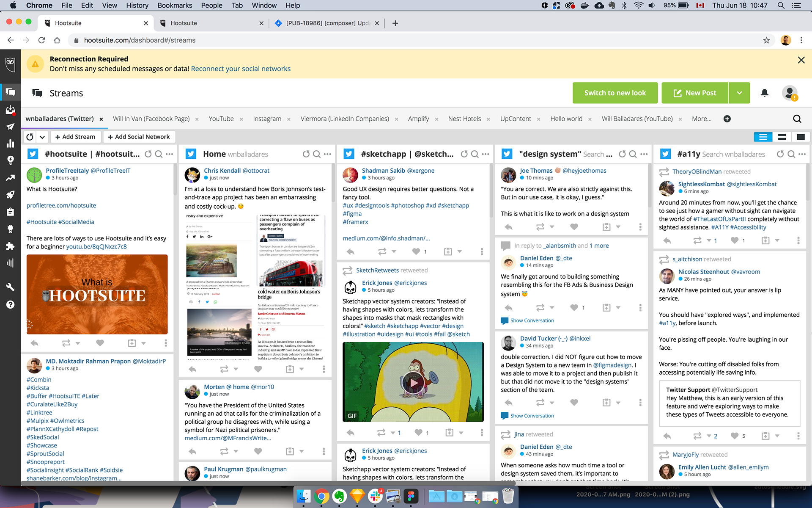
Task: Expand retweet options on David Tucker tweet
Action: (x=551, y=403)
